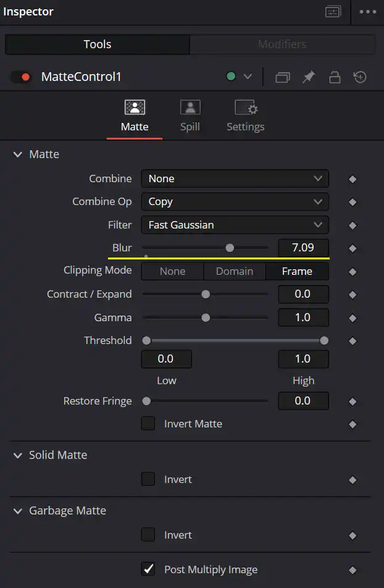
Task: Click the Threshold high handle
Action: point(324,340)
